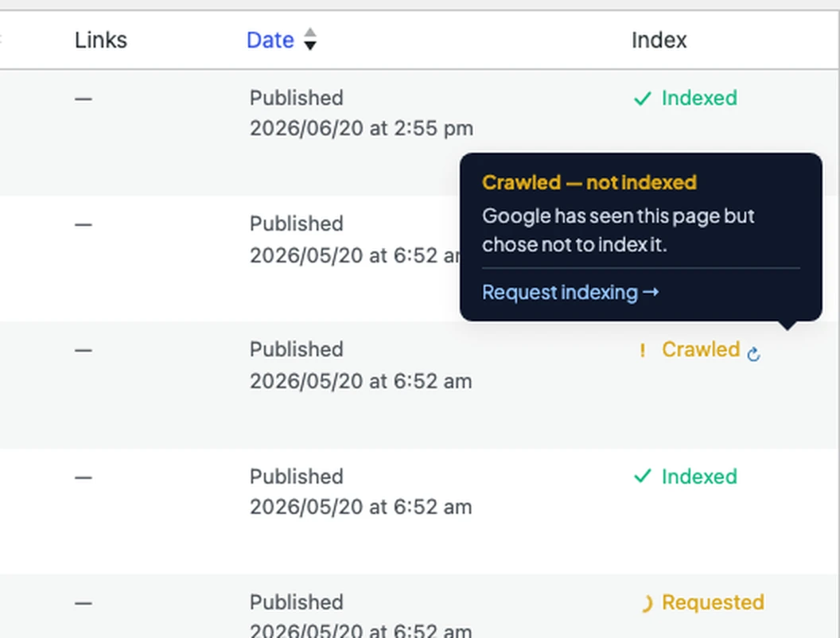Click the Crawled status label
The width and height of the screenshot is (840, 638).
pyautogui.click(x=701, y=349)
